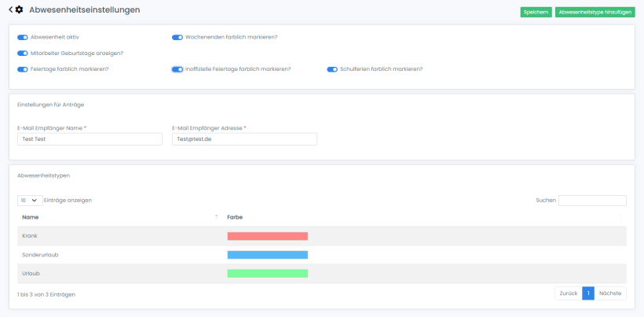The image size is (644, 317).
Task: Click the blue Sonderurlaub color bar
Action: [x=267, y=255]
